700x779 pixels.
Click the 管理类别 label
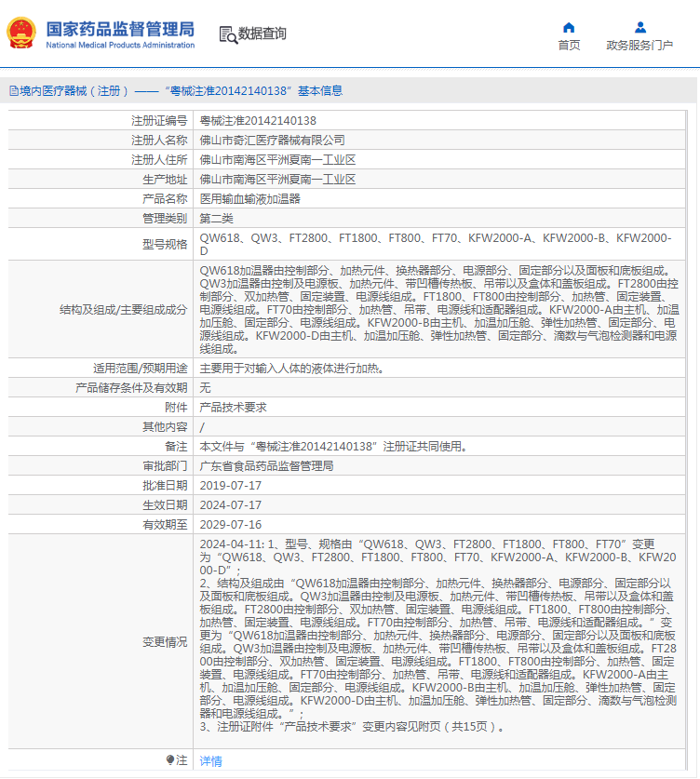click(x=165, y=219)
